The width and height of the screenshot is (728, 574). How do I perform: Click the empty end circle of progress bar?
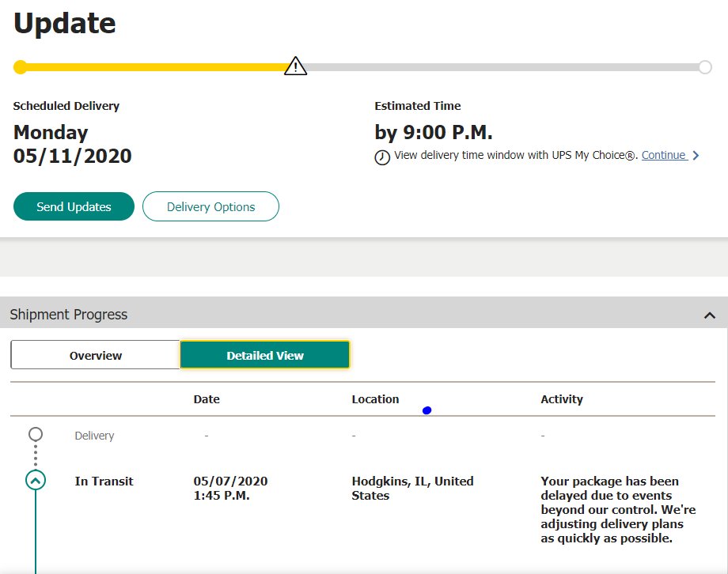tap(705, 67)
